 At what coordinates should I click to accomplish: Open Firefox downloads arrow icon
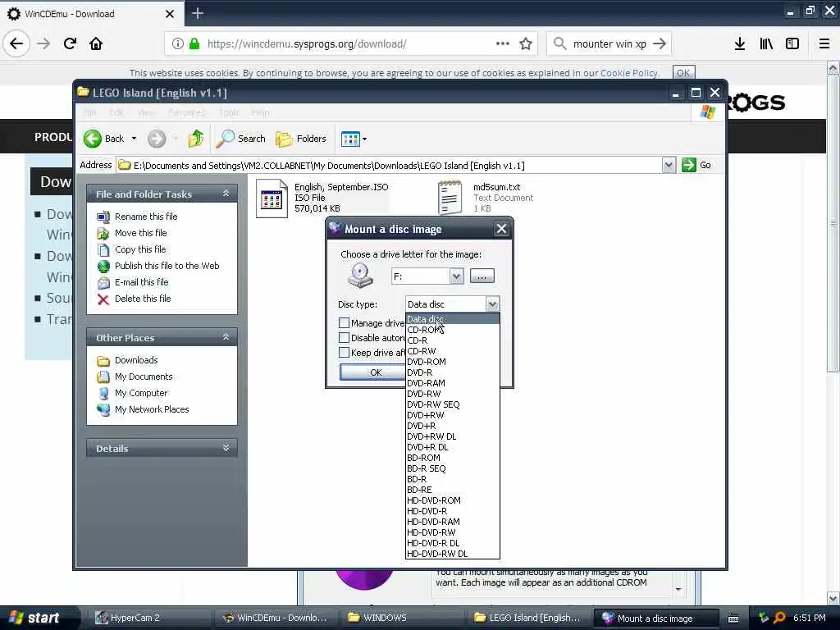[740, 43]
